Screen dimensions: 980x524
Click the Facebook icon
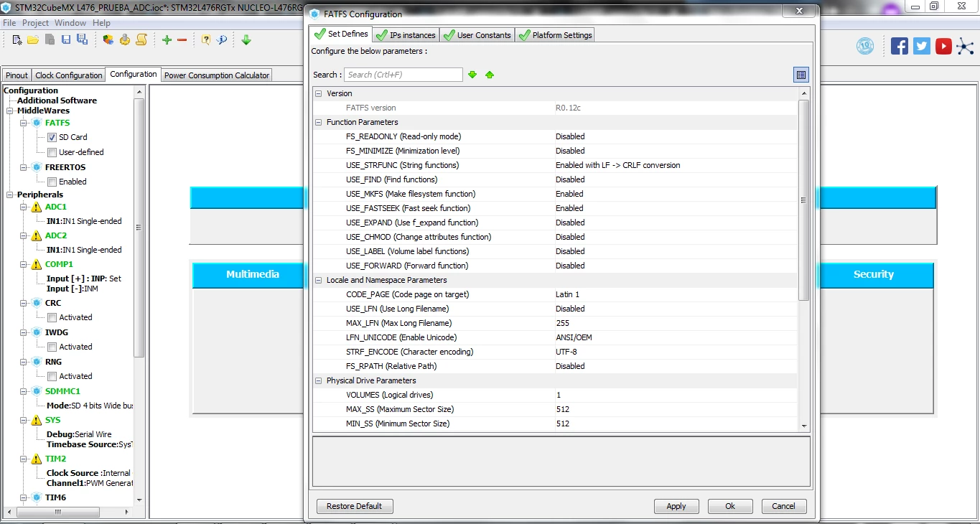pos(900,46)
